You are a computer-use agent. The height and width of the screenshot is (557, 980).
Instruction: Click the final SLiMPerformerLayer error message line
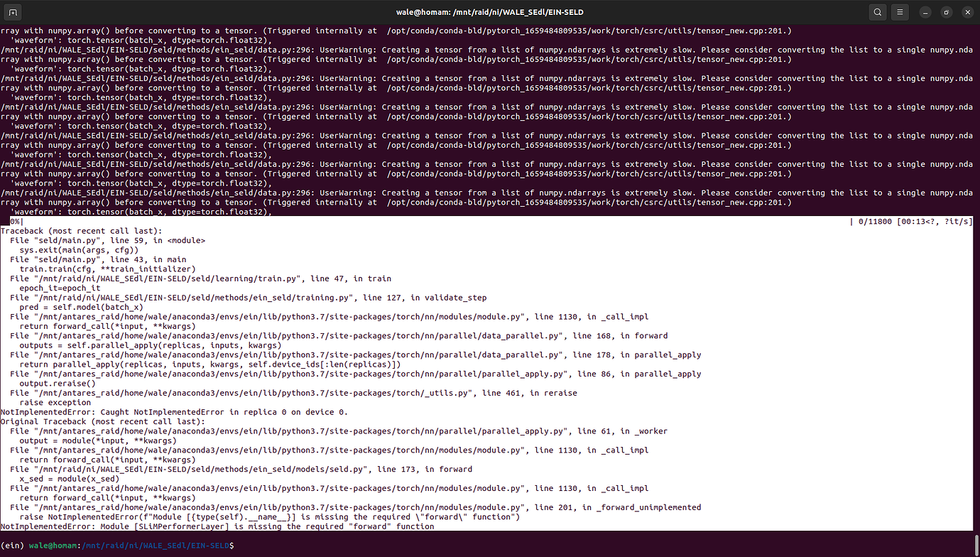(217, 526)
